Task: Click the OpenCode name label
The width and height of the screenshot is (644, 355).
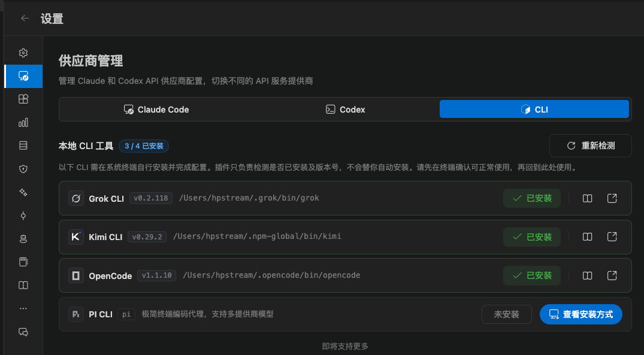Action: (x=110, y=276)
